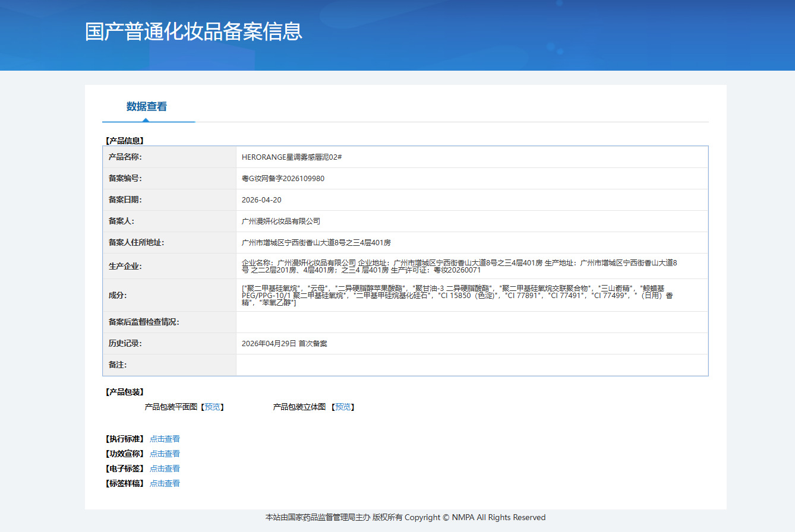The image size is (795, 532).
Task: Open 点击查看 link for 标签样稿
Action: tap(165, 484)
